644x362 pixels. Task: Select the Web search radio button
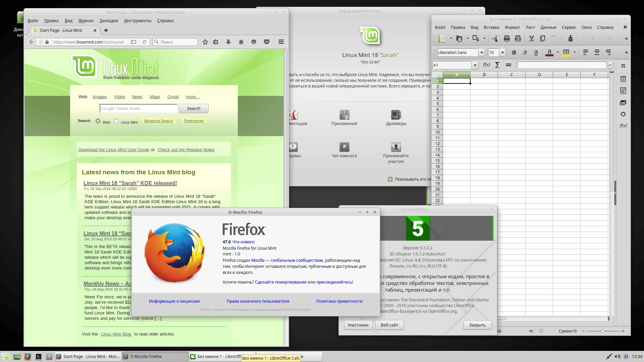tap(98, 121)
